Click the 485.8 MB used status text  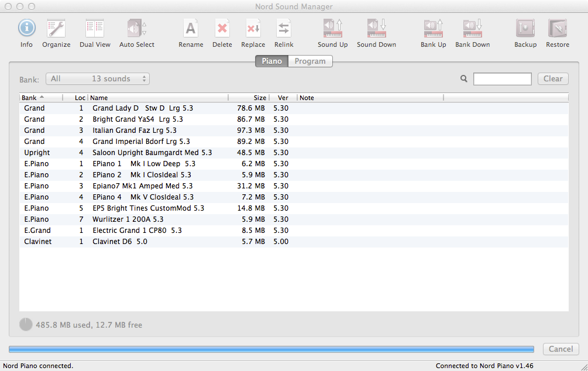pos(89,325)
